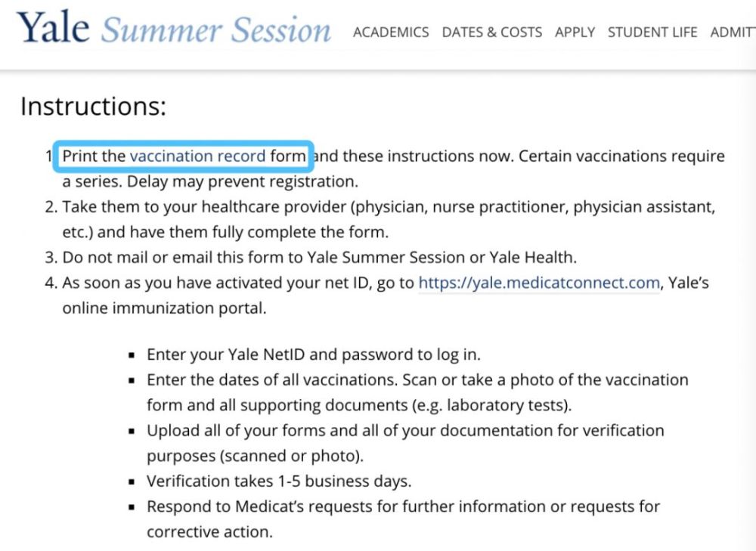Click the "Enter your Yale NetID" bullet
Screen dimensions: 756x551
pos(313,354)
